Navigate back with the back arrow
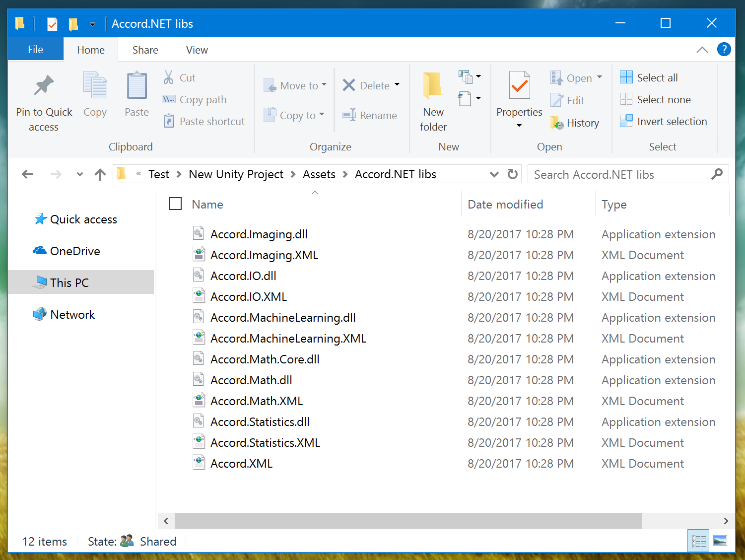Image resolution: width=745 pixels, height=560 pixels. click(27, 174)
